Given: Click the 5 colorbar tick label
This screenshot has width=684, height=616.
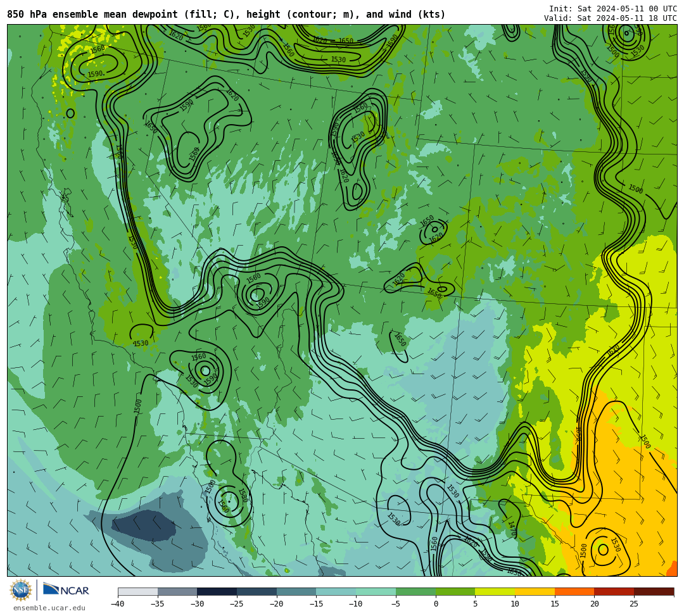Looking at the screenshot, I should (x=475, y=604).
